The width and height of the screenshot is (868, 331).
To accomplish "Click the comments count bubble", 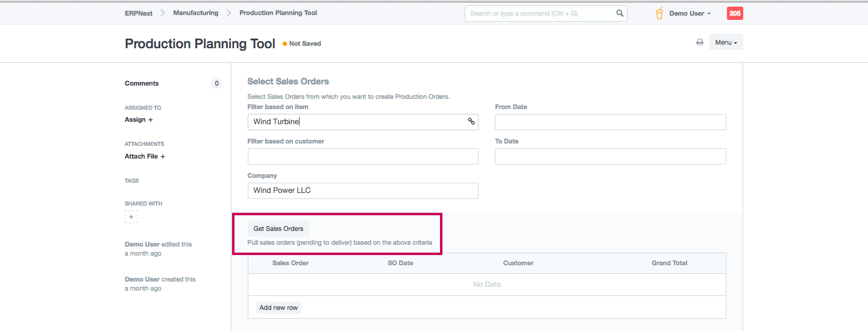I will (217, 84).
